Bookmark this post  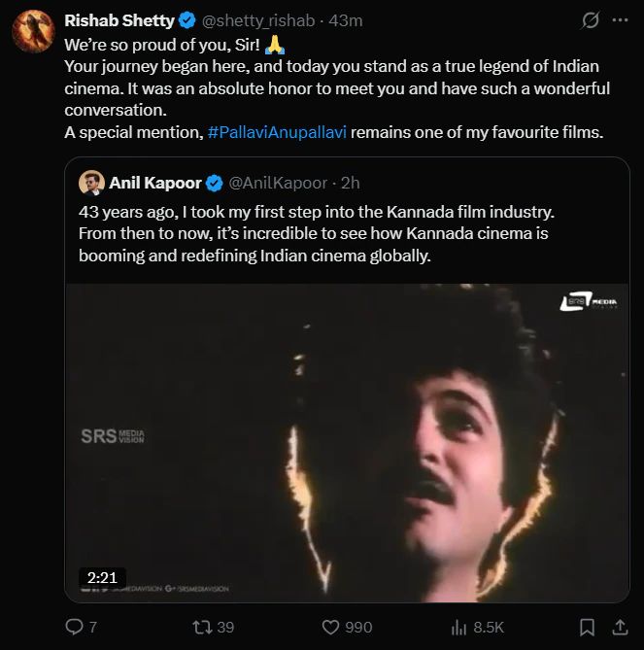click(x=587, y=627)
